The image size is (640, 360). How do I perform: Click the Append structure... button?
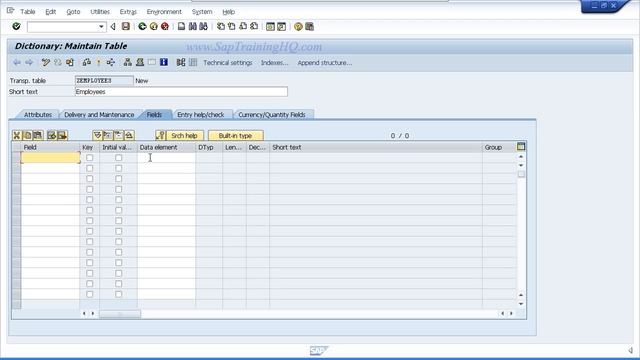(x=324, y=63)
